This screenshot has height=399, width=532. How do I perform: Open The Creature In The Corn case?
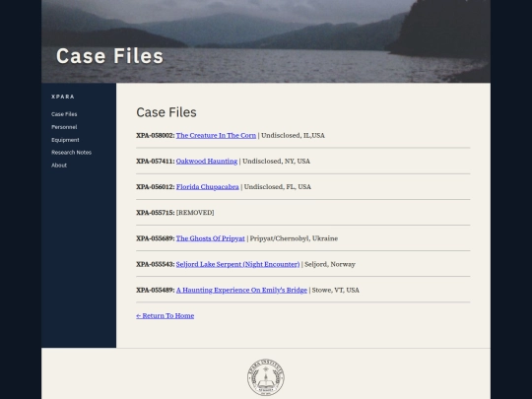point(216,135)
